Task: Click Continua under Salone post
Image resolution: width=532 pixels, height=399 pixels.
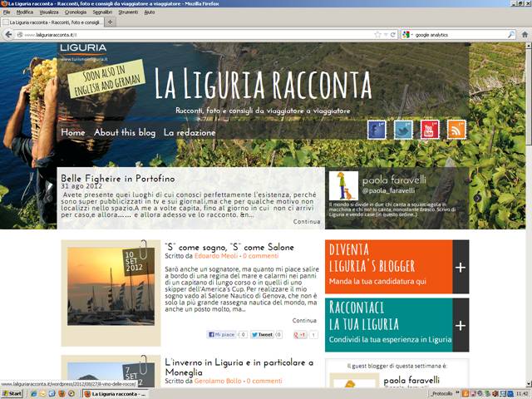Action: click(304, 321)
